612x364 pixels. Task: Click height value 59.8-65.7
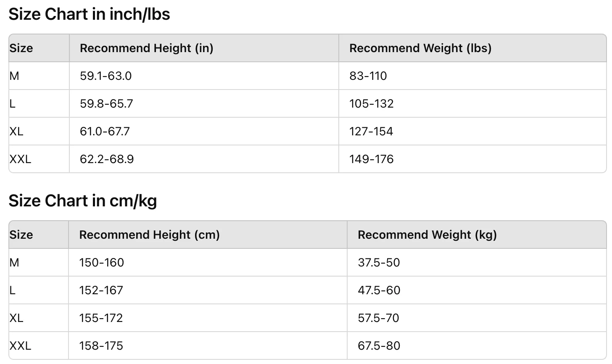pyautogui.click(x=106, y=104)
